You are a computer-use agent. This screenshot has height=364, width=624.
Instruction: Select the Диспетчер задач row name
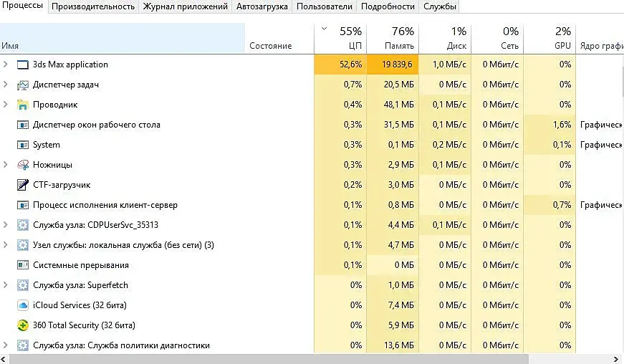pos(66,85)
